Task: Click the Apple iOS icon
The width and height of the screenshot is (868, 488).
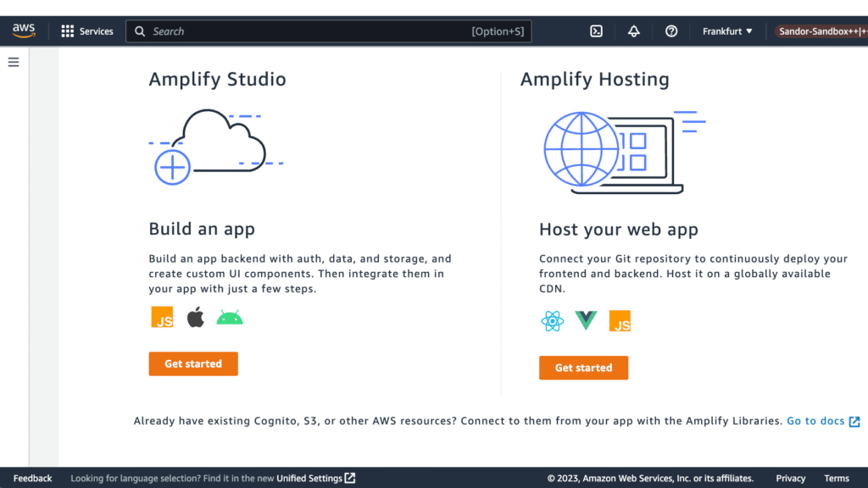Action: click(x=196, y=317)
